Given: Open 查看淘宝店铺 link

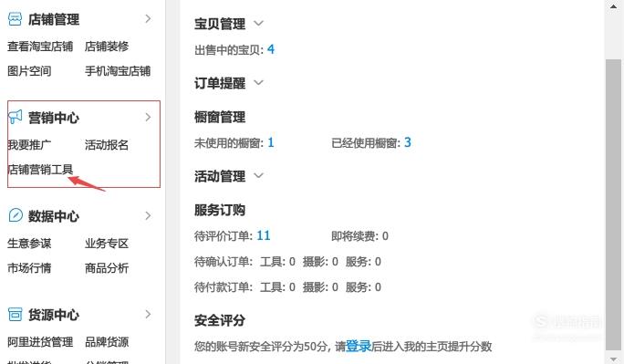Looking at the screenshot, I should 40,47.
